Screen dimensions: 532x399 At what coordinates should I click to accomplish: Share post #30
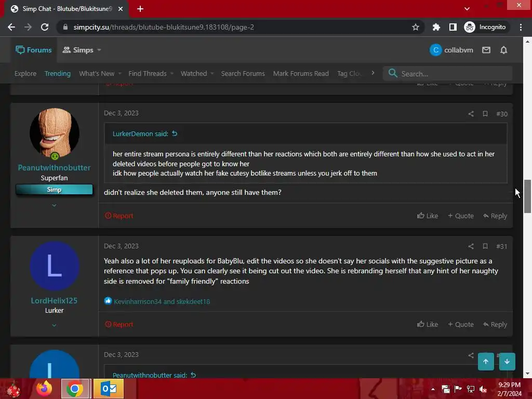pyautogui.click(x=471, y=114)
